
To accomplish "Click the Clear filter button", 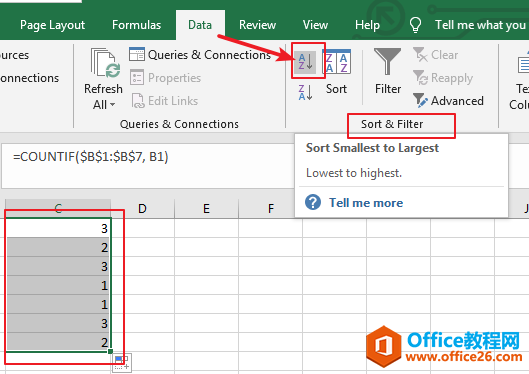I will pos(436,55).
